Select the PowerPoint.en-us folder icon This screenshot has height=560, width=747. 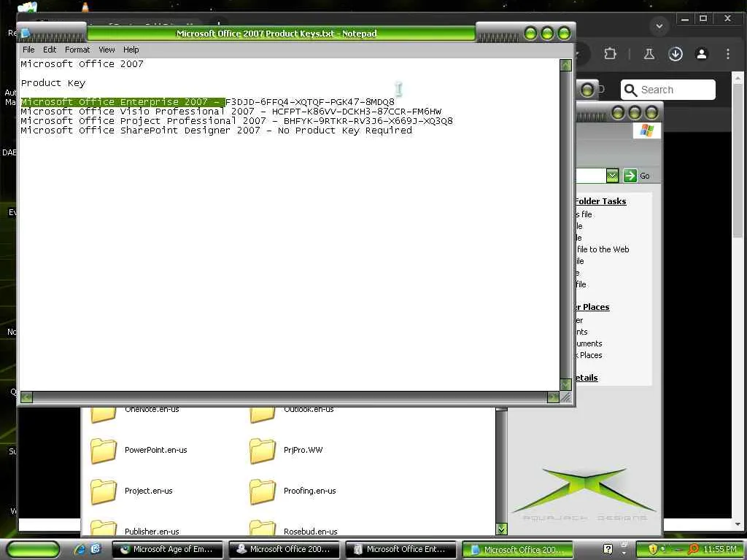[104, 451]
